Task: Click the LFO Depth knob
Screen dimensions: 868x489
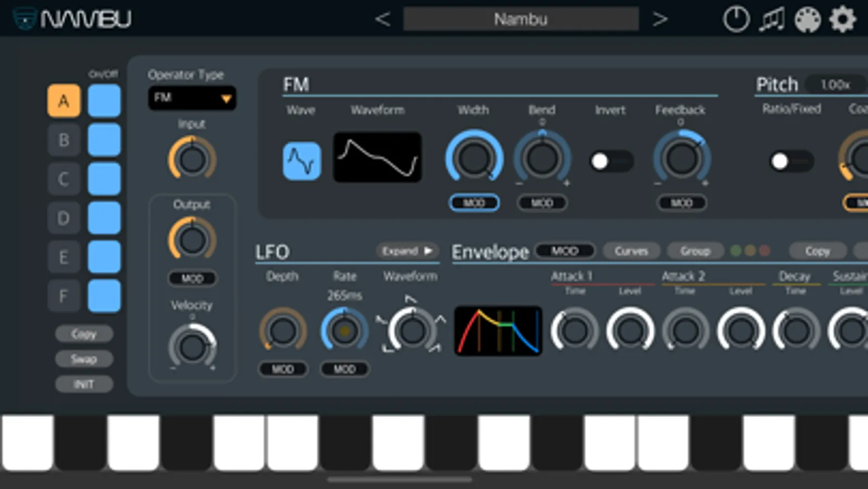Action: [x=282, y=330]
